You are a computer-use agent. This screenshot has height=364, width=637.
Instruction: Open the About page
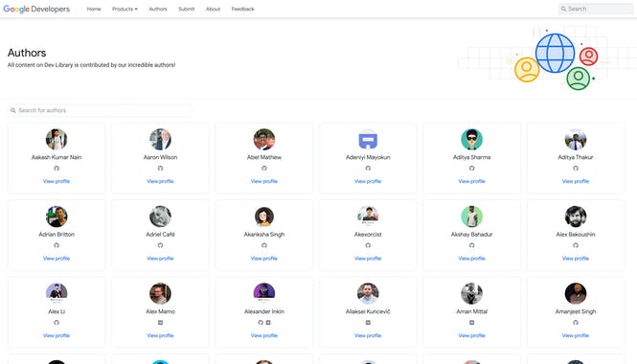coord(213,9)
